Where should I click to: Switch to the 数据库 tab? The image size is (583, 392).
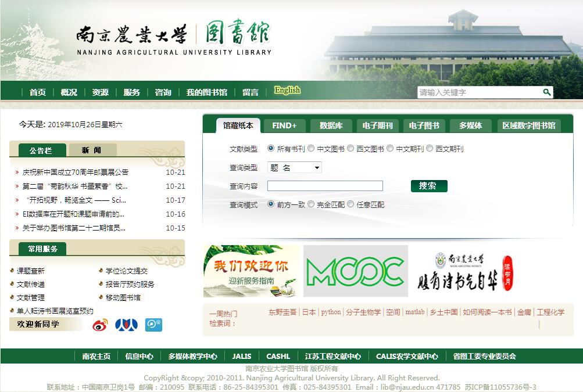331,125
